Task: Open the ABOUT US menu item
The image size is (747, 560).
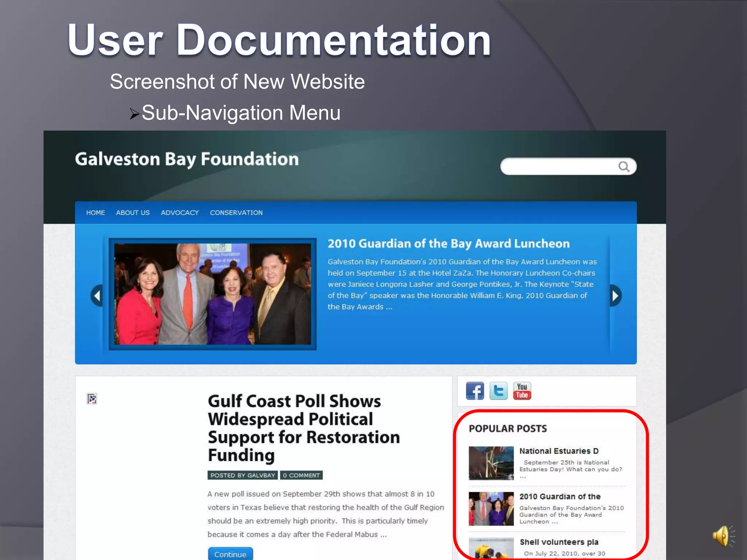Action: (133, 213)
